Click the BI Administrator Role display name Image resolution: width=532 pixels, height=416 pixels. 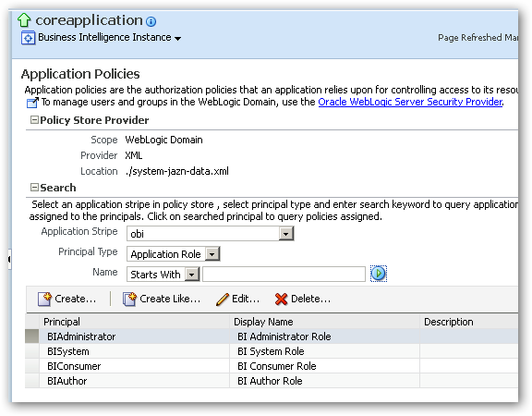click(x=284, y=336)
